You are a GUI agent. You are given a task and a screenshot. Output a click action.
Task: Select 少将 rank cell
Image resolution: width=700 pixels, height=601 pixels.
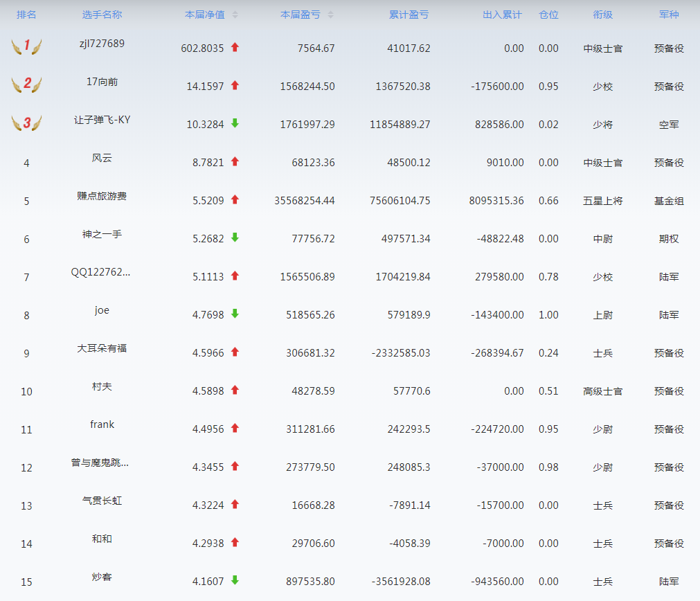(x=602, y=125)
